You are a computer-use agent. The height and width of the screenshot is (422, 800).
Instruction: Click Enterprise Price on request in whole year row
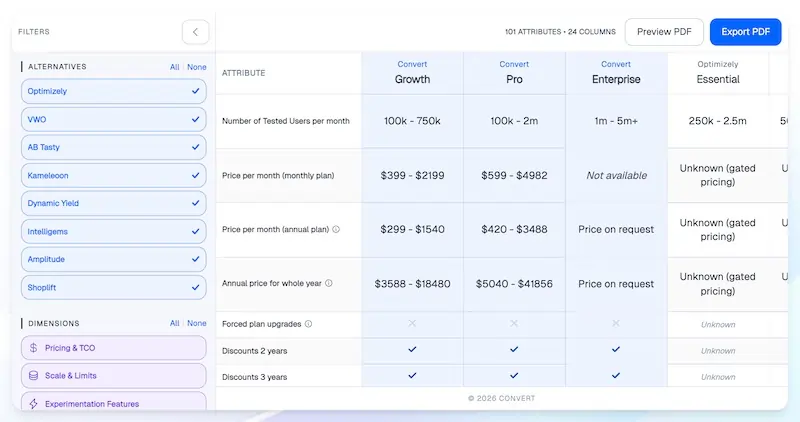click(616, 284)
